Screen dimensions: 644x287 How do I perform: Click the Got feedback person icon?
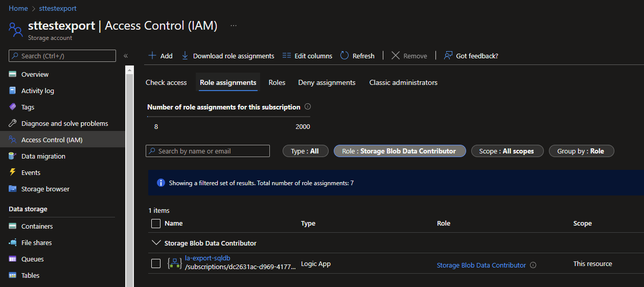pos(448,55)
